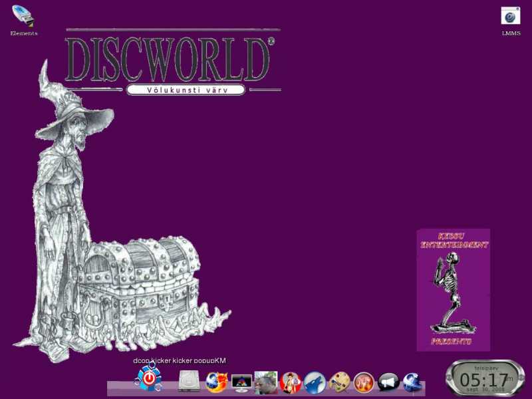Open the grey hard drive dock icon
Viewport: 532px width, 399px height.
[x=189, y=380]
